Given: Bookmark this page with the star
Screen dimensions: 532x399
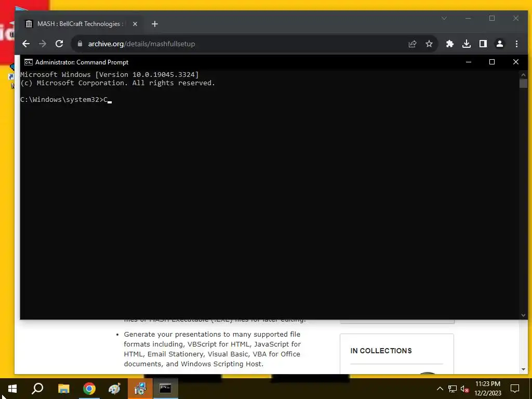Looking at the screenshot, I should pyautogui.click(x=429, y=44).
